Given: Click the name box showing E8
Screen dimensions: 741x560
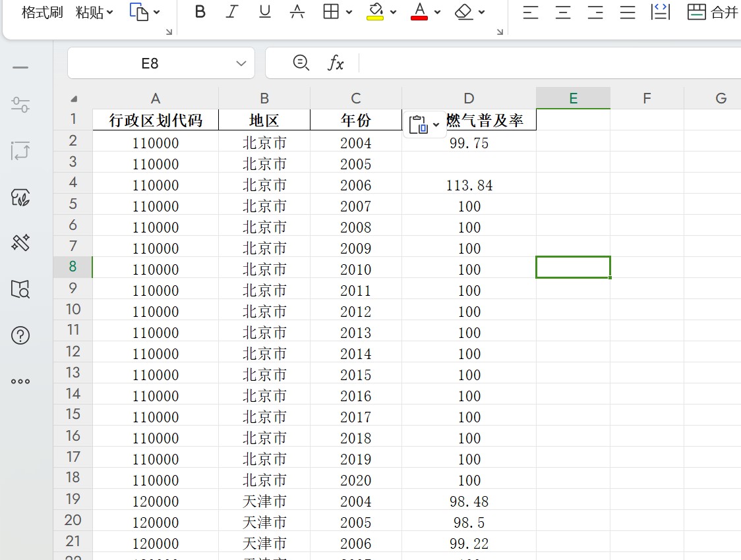Looking at the screenshot, I should point(150,63).
